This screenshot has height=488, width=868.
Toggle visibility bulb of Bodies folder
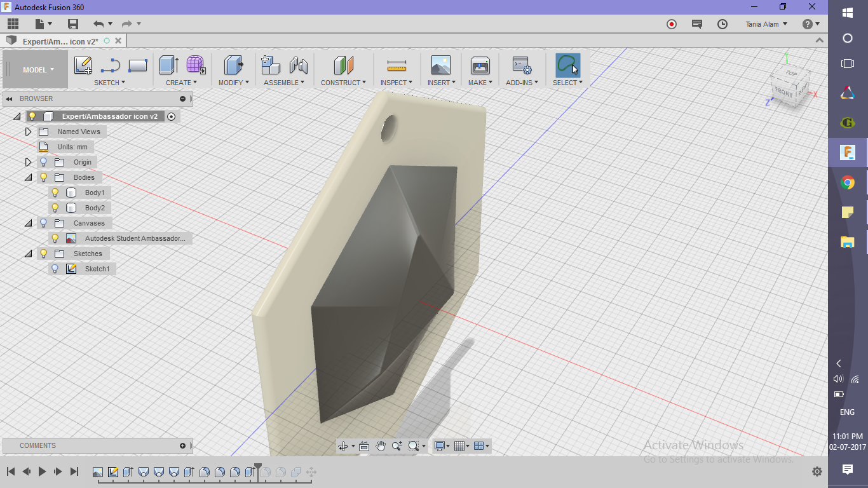[43, 177]
